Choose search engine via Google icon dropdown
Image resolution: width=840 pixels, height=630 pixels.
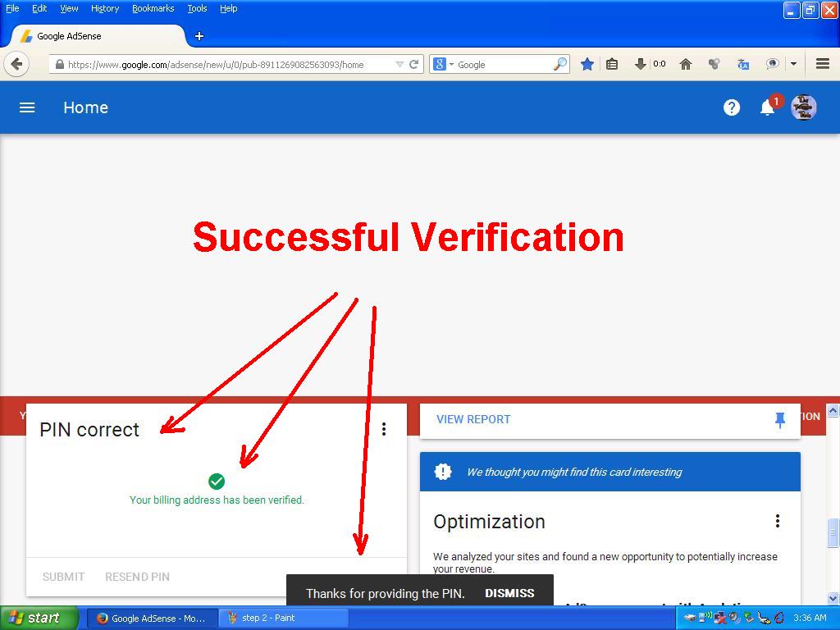[442, 64]
